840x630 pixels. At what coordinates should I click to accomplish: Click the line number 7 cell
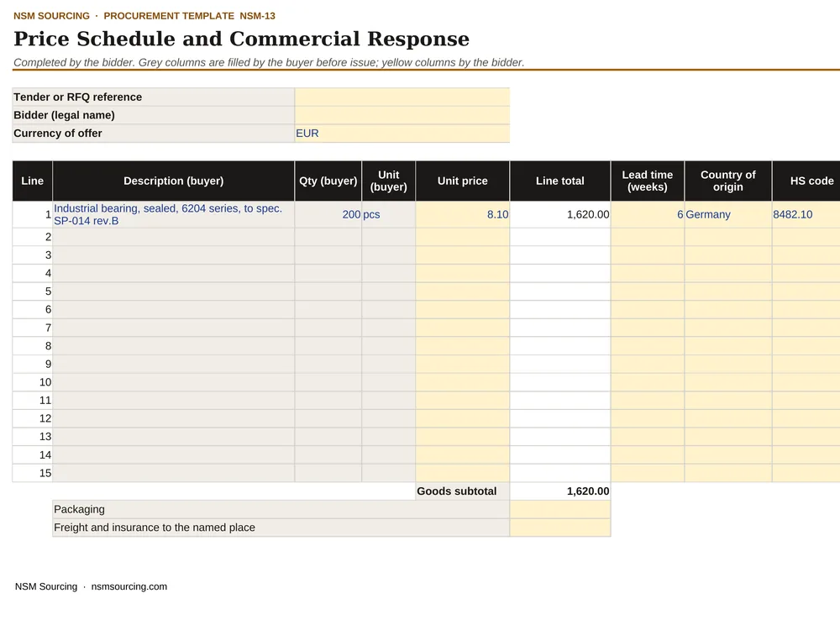(x=32, y=328)
